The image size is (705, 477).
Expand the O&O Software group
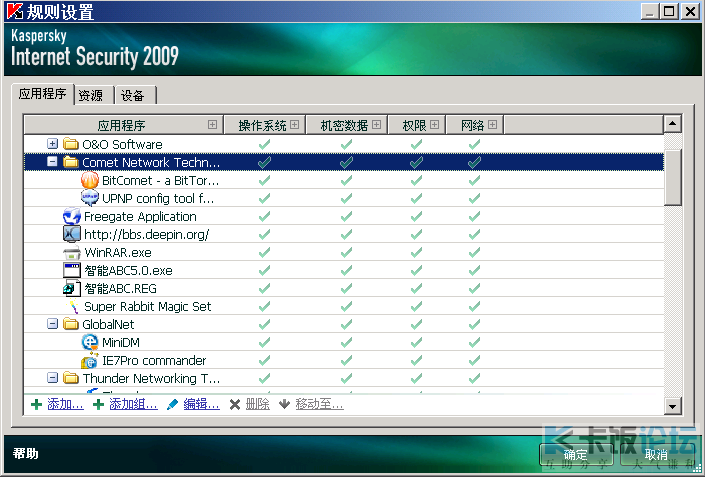point(53,144)
